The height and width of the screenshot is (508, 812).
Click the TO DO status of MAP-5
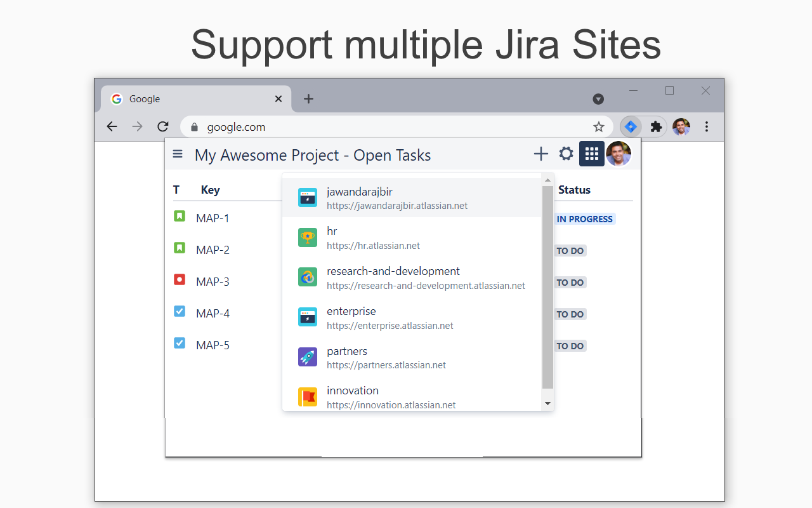[x=570, y=346]
